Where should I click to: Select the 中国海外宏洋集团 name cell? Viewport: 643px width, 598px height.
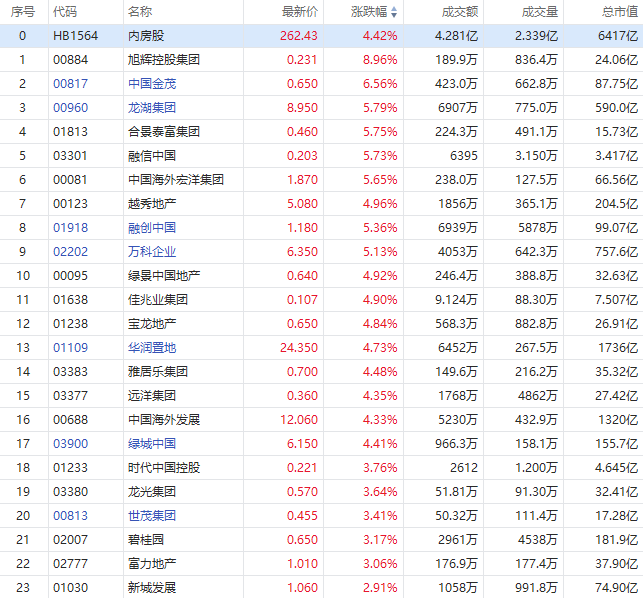tap(176, 180)
